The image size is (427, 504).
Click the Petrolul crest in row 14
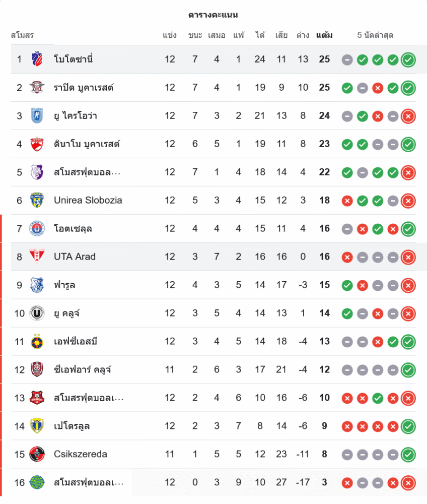[x=37, y=426]
